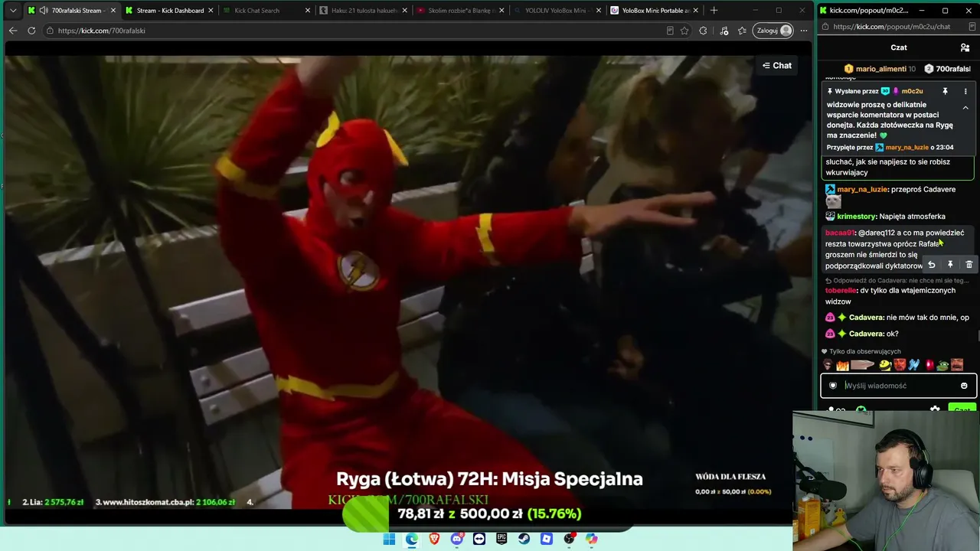The image size is (980, 551).
Task: Switch to YoloBox Mini: Portable tab
Action: pyautogui.click(x=655, y=11)
